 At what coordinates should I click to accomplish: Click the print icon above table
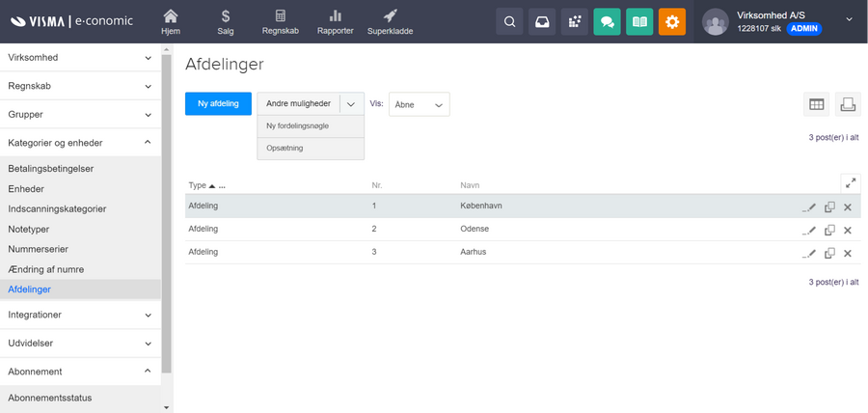(x=846, y=104)
